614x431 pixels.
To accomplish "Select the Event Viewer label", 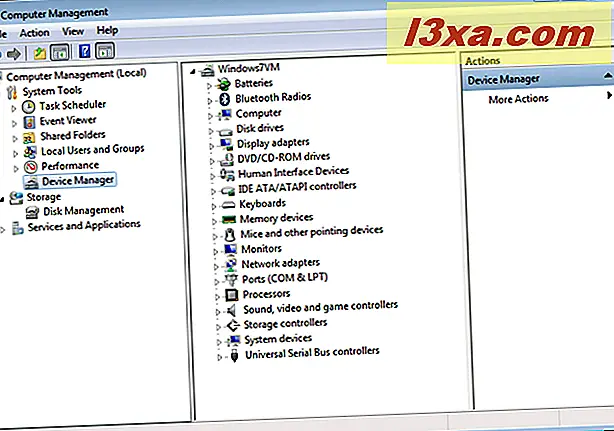I will click(68, 121).
